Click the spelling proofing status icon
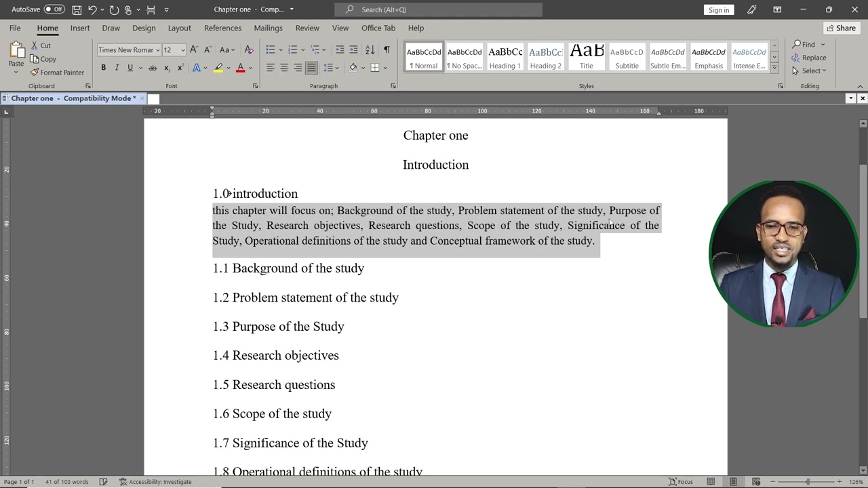 click(x=103, y=482)
